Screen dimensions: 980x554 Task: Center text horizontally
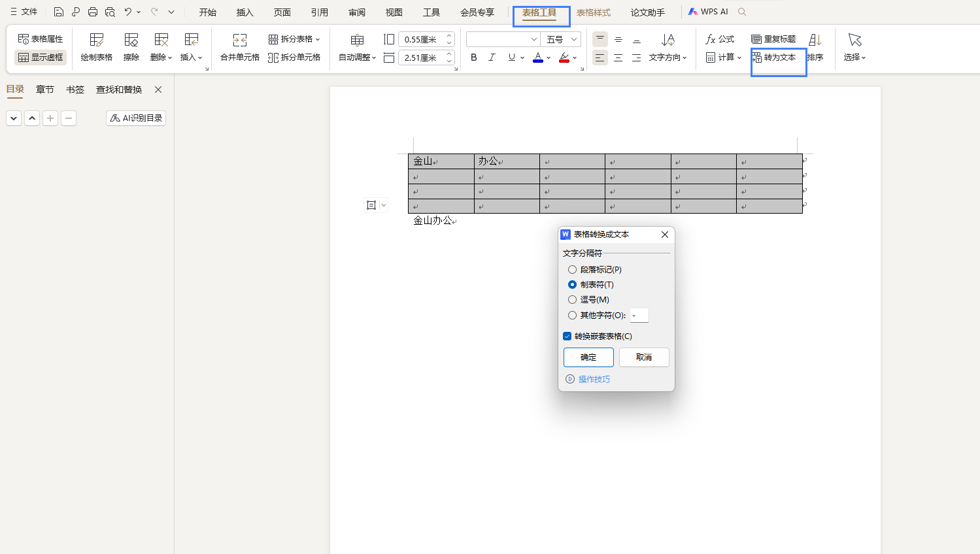click(618, 57)
